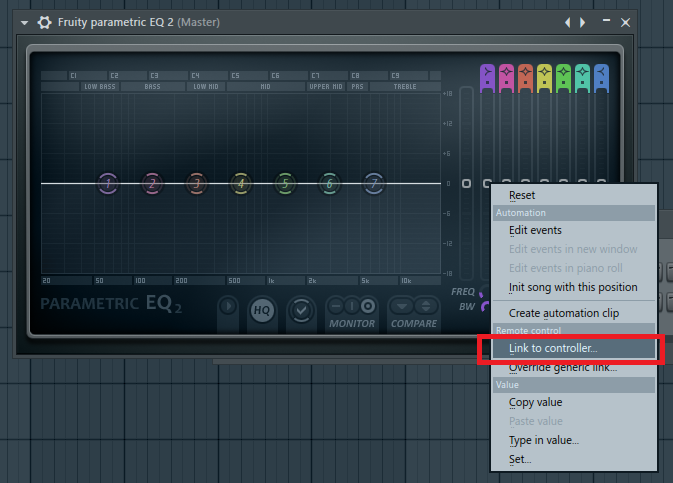Click blue band 7 type tab
Viewport: 673px width, 483px height.
tap(601, 78)
